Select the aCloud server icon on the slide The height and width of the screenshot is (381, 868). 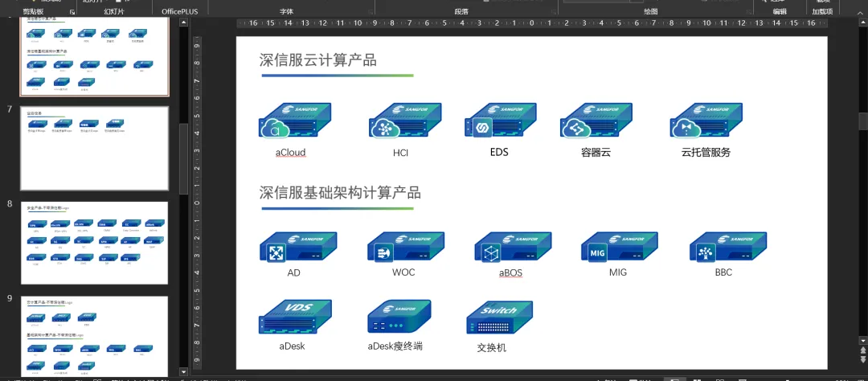click(x=295, y=121)
